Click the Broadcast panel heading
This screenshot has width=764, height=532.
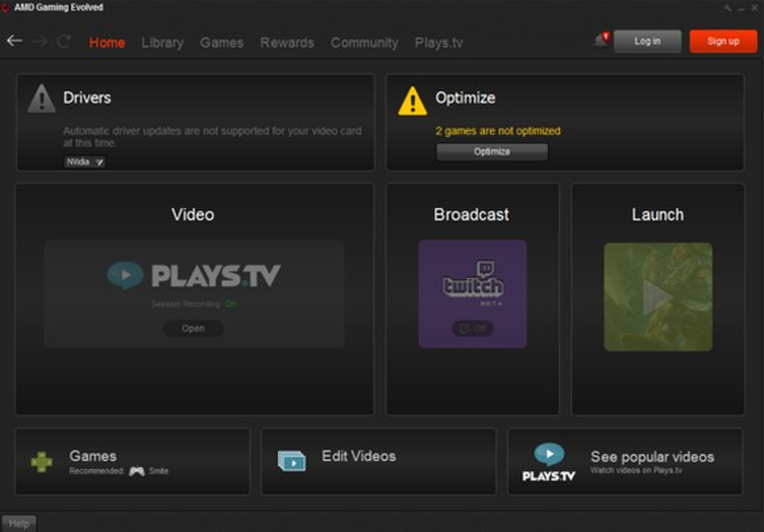coord(471,214)
